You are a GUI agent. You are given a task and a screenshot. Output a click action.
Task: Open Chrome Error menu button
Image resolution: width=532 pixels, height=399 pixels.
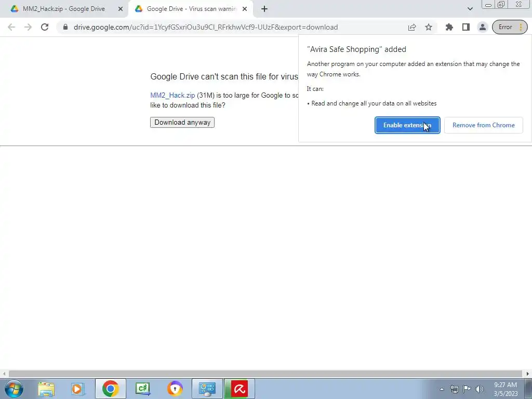click(x=510, y=27)
